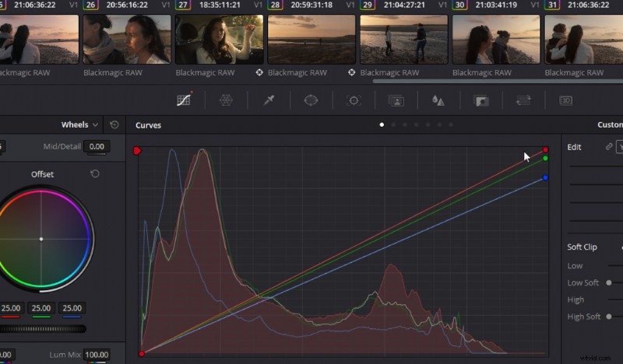
Task: Open the Sizing palette
Action: click(523, 100)
